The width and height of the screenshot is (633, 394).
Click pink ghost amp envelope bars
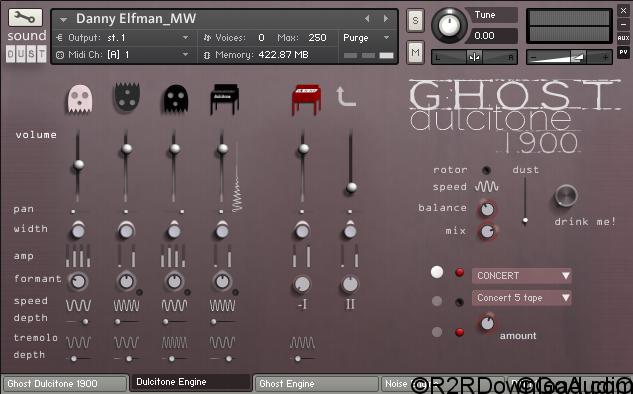[78, 256]
